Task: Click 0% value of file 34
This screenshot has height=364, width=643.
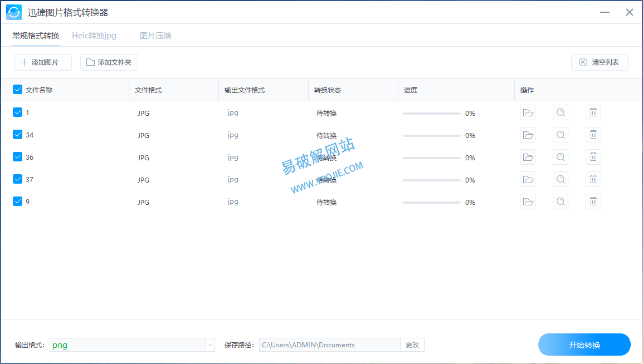Action: point(470,136)
